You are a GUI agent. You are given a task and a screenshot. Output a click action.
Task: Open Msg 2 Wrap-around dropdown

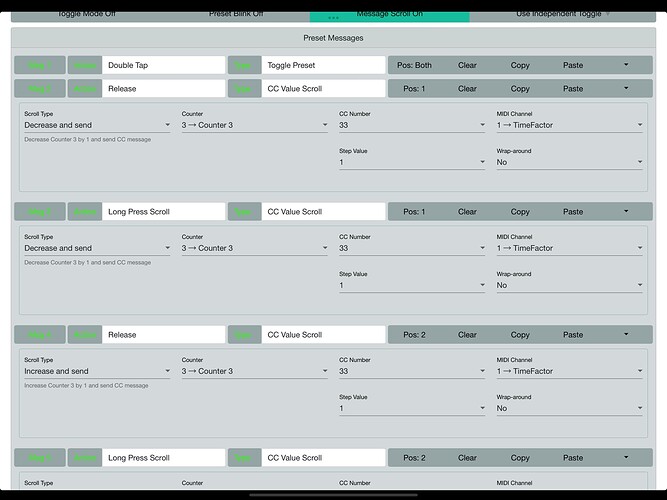(569, 162)
